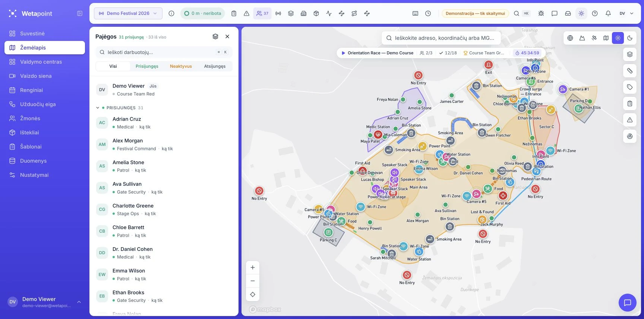The width and height of the screenshot is (644, 319).
Task: Click the radar target button on map rail
Action: (630, 136)
